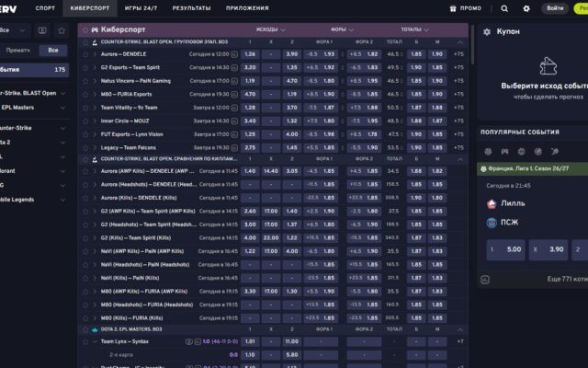The image size is (588, 368).
Task: Select 2-я карта odds 1.10
Action: (250, 355)
